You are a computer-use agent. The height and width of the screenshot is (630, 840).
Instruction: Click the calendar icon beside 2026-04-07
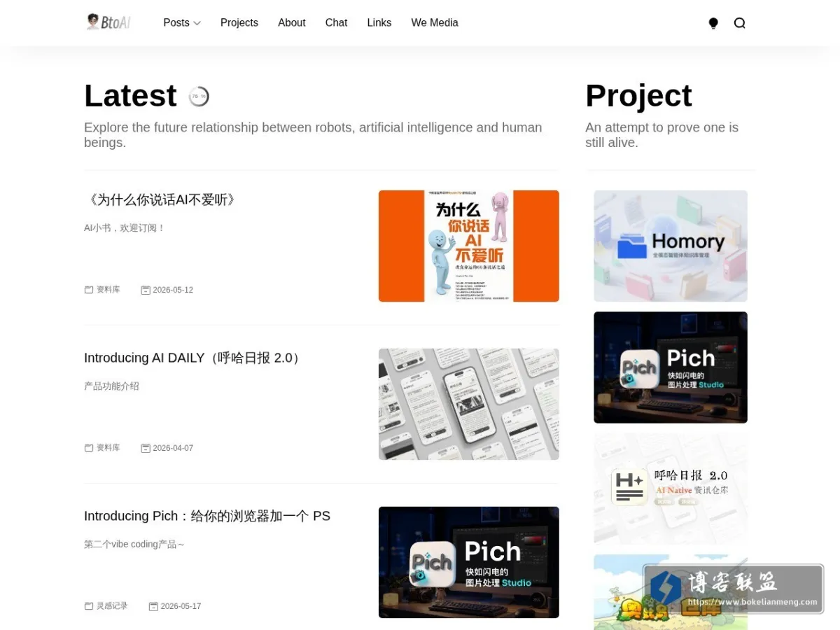pyautogui.click(x=146, y=448)
